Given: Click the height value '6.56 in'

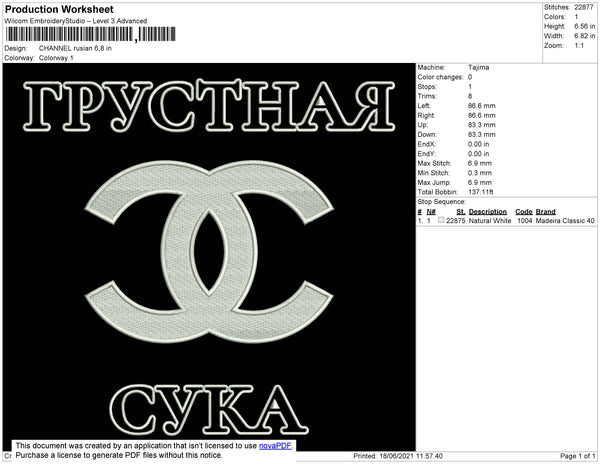Looking at the screenshot, I should pos(584,26).
